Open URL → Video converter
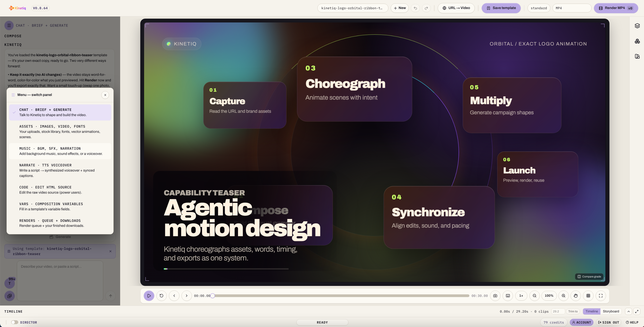 [x=456, y=8]
